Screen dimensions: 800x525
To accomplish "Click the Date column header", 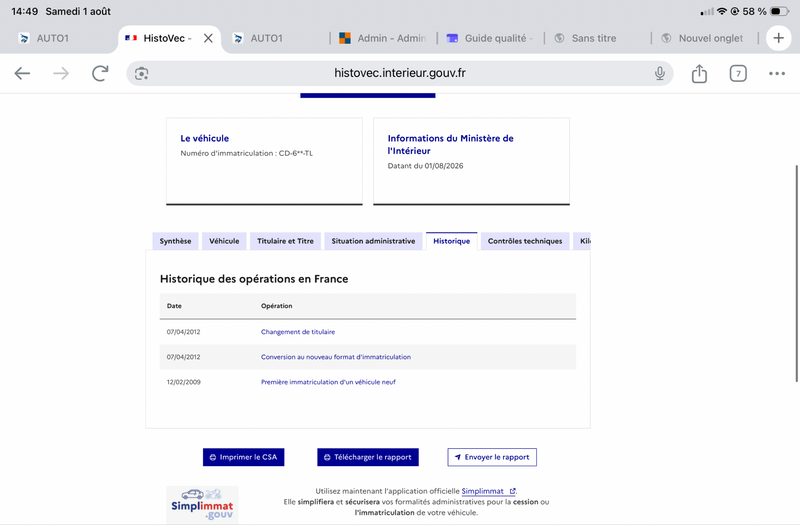I will [174, 306].
